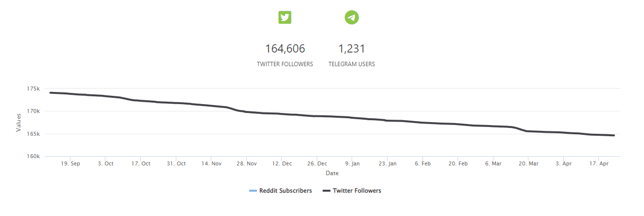This screenshot has height=216, width=644.
Task: Click the 175k y-axis label
Action: (x=34, y=89)
